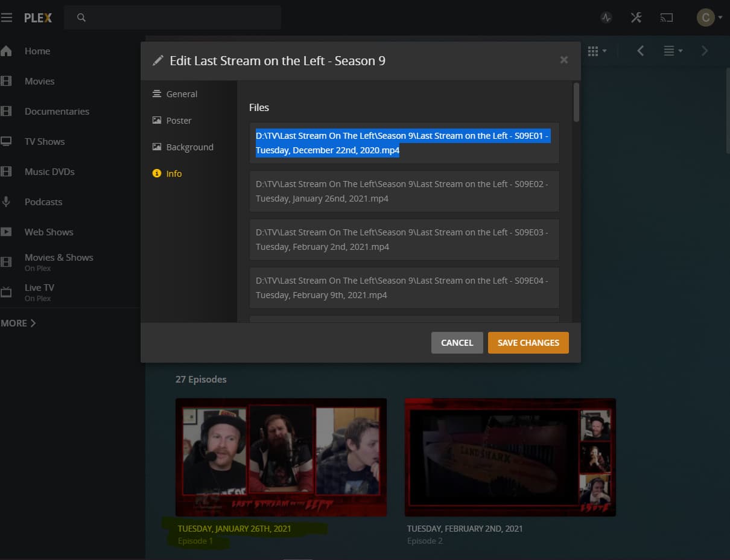Switch to the General tab

(x=175, y=94)
